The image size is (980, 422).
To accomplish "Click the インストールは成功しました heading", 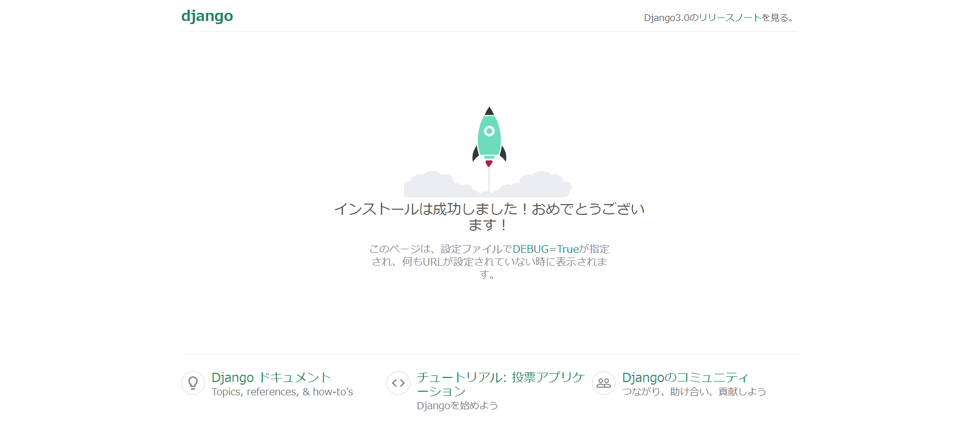I will click(489, 216).
